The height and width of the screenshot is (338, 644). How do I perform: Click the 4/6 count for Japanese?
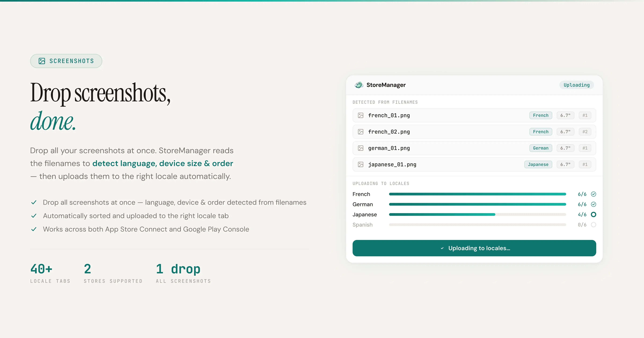point(582,214)
